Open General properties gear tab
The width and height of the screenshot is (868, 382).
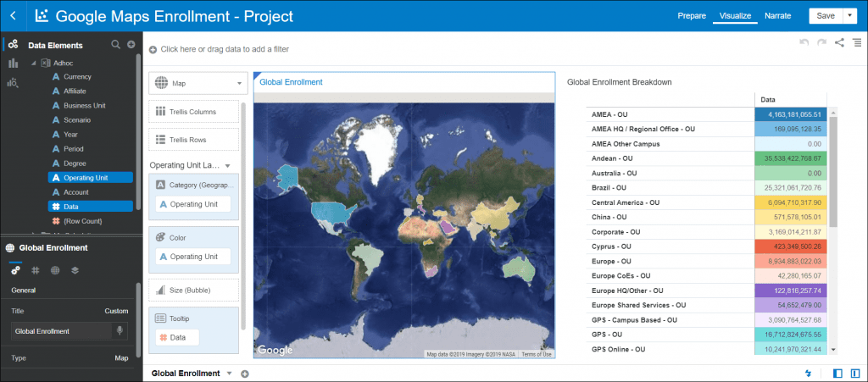16,270
